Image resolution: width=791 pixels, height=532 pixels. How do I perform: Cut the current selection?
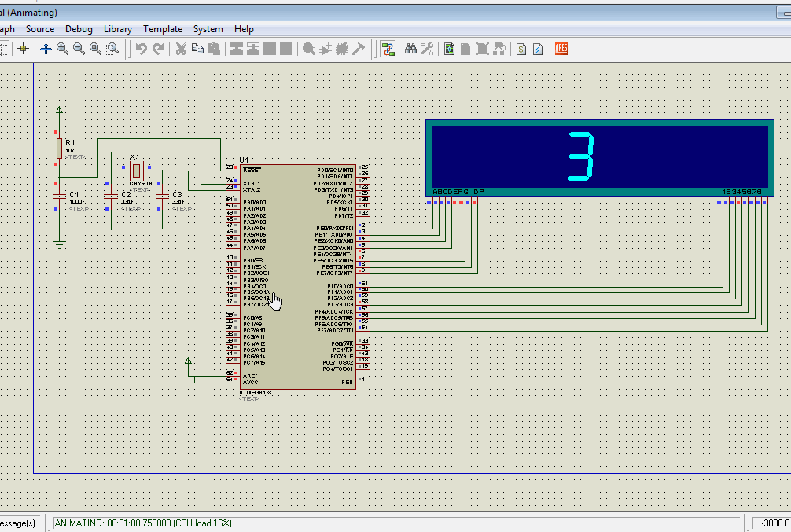180,49
